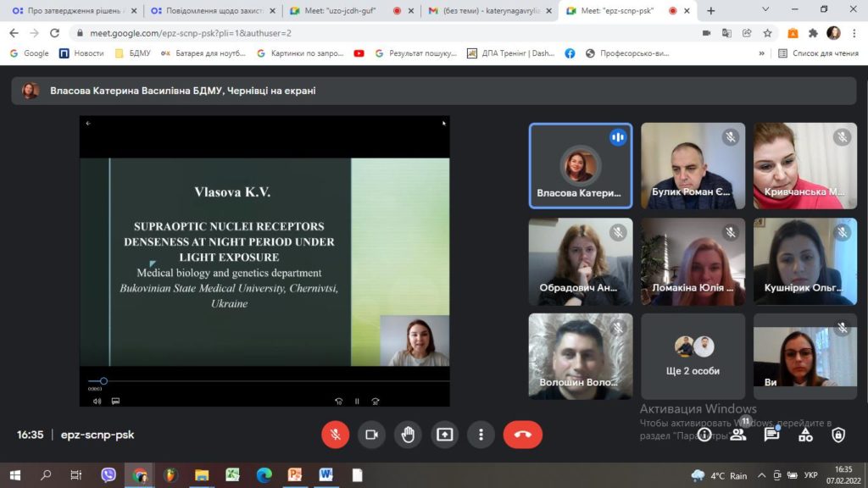Switch to the 'Meet: uzo-jcdh-guf' tab

pos(343,11)
